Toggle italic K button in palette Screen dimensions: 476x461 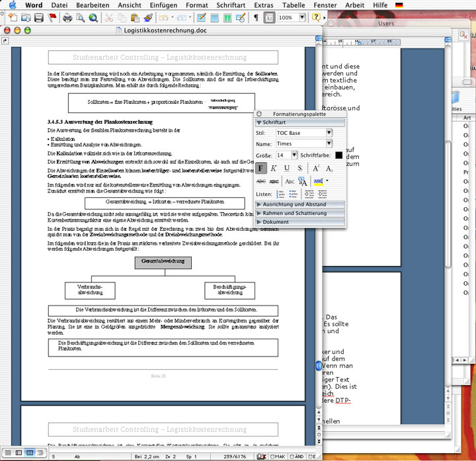pyautogui.click(x=274, y=168)
